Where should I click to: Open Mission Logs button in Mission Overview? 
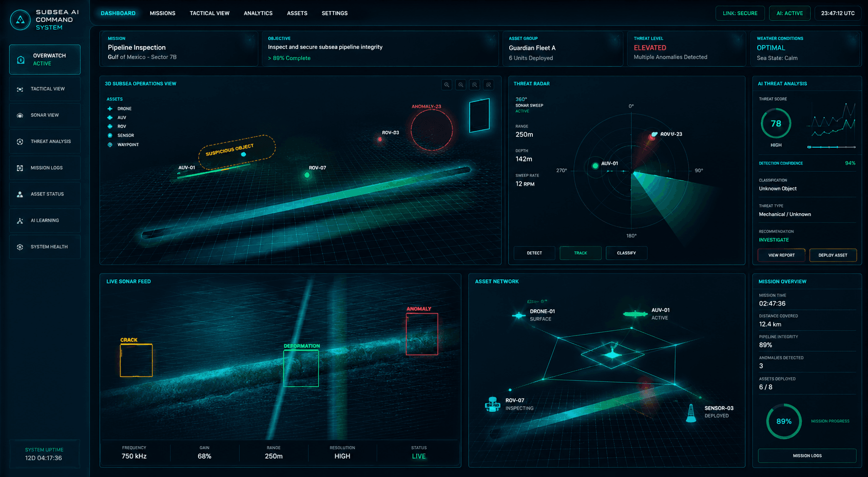(807, 455)
